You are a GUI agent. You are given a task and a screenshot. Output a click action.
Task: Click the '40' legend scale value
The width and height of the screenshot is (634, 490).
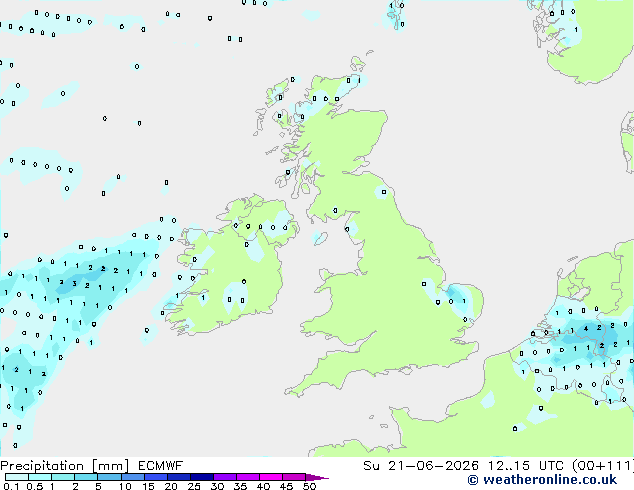263,486
